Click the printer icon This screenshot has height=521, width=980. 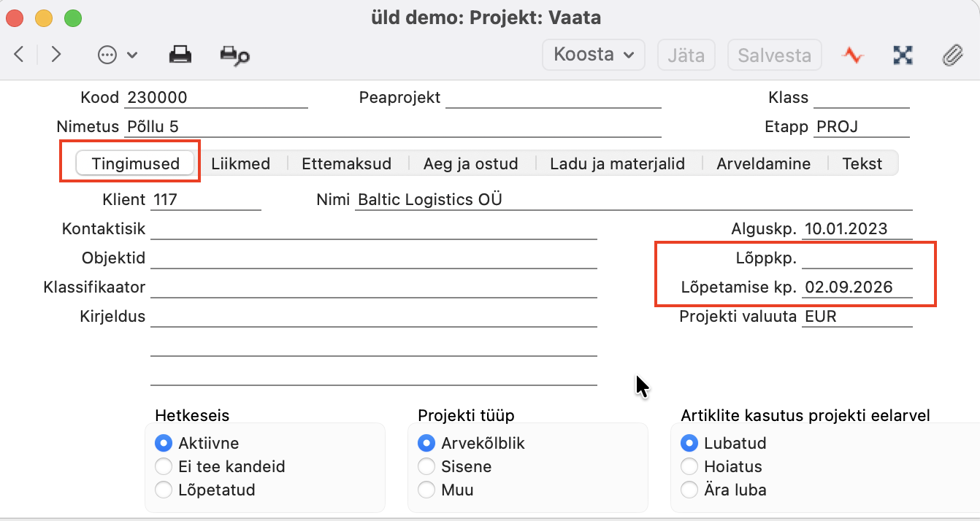click(180, 55)
